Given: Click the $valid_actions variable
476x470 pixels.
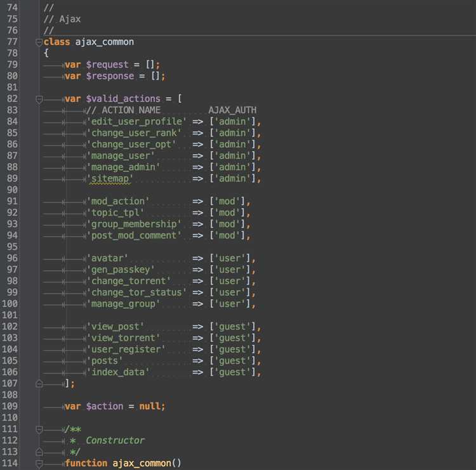Looking at the screenshot, I should pyautogui.click(x=123, y=98).
